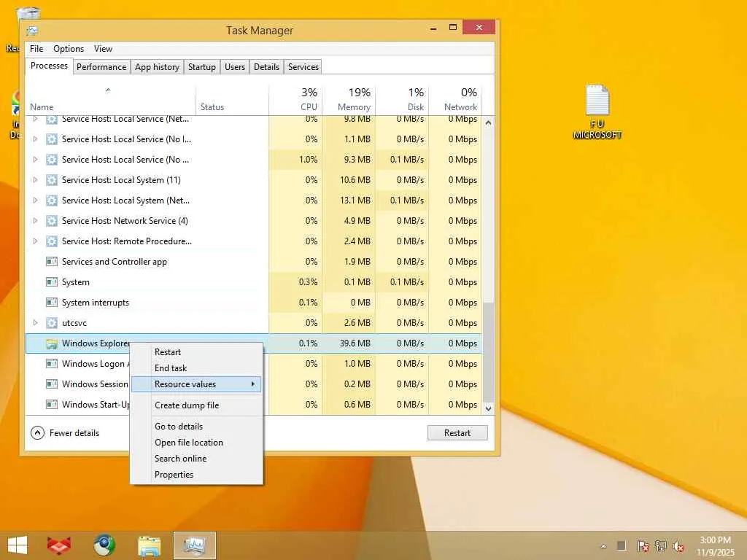Switch to the Services tab
Viewport: 747px width, 560px height.
[303, 66]
